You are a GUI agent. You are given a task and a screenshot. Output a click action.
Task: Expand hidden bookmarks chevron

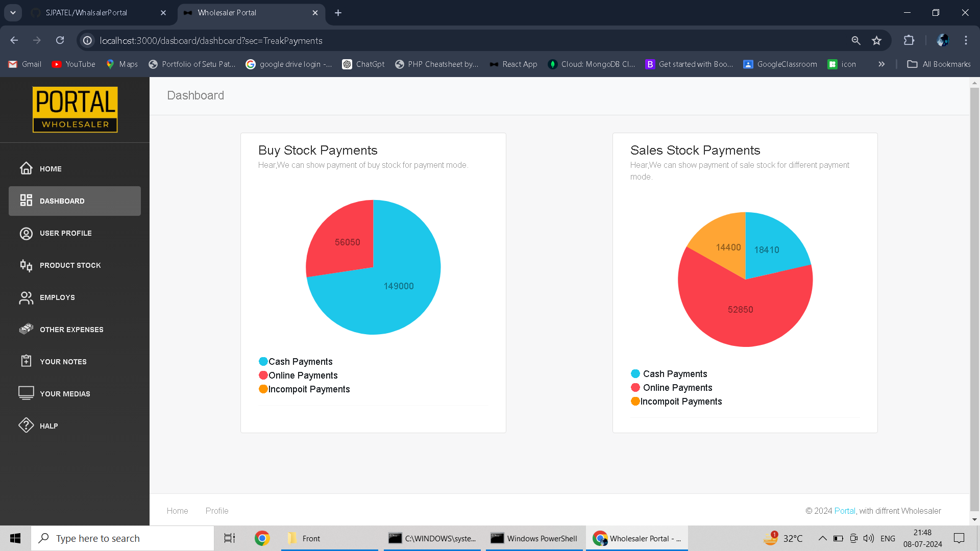coord(881,64)
